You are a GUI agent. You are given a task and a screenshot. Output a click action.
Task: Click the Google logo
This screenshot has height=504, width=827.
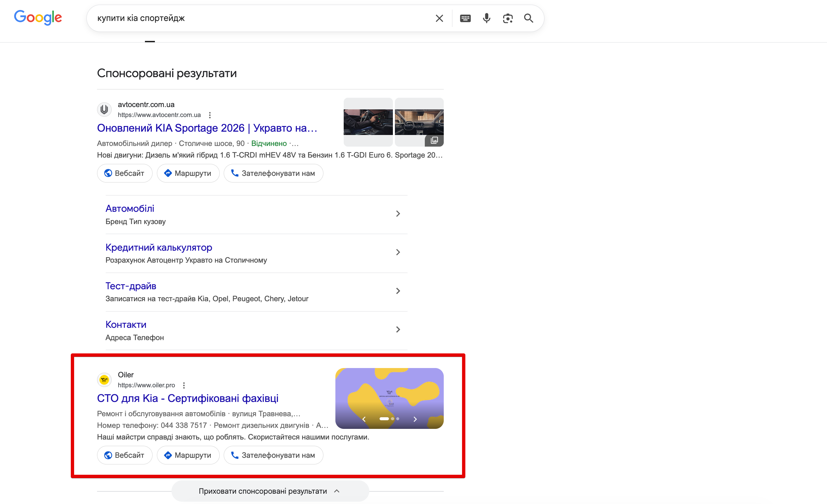(38, 18)
